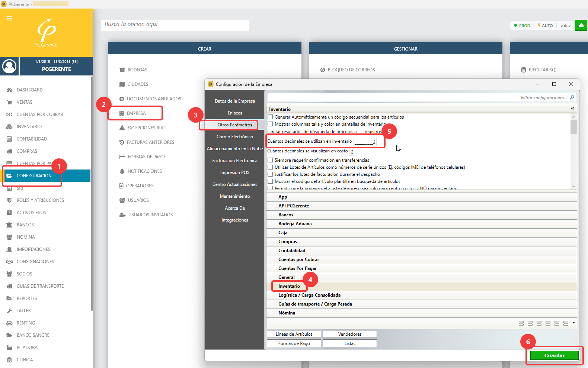Click the Lineas de Artículos button
The image size is (588, 368).
(x=294, y=334)
